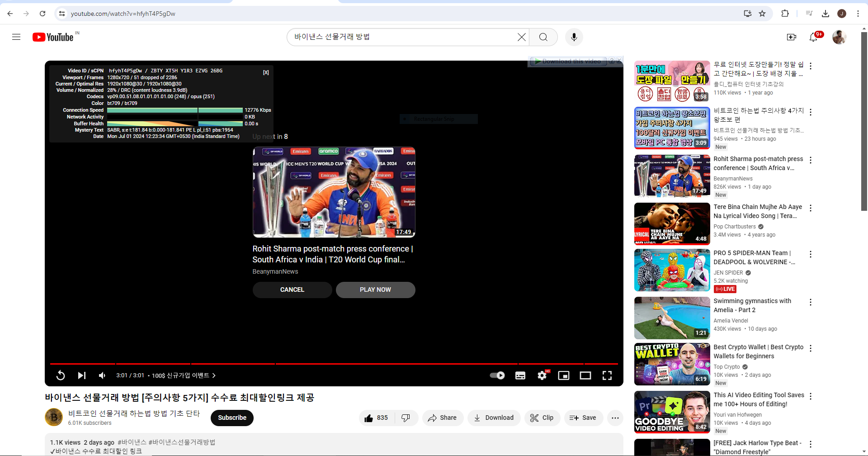Subscribe to the channel

pos(232,418)
